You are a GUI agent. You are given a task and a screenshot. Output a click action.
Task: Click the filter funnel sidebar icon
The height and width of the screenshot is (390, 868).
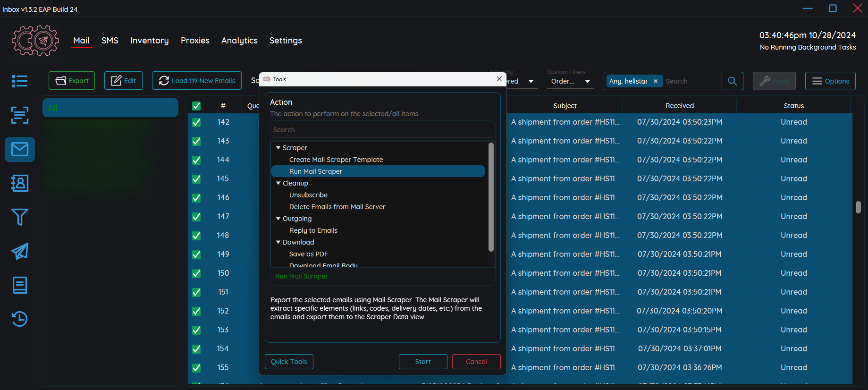coord(20,217)
